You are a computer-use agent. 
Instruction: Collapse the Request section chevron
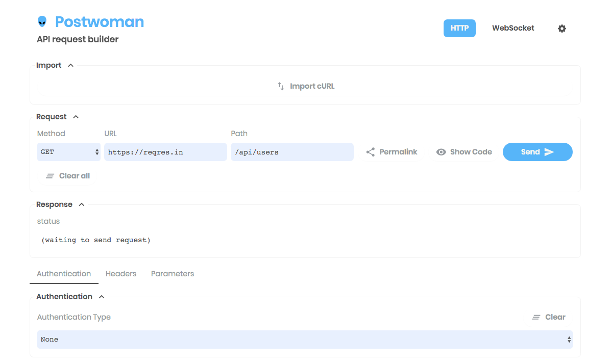(76, 117)
